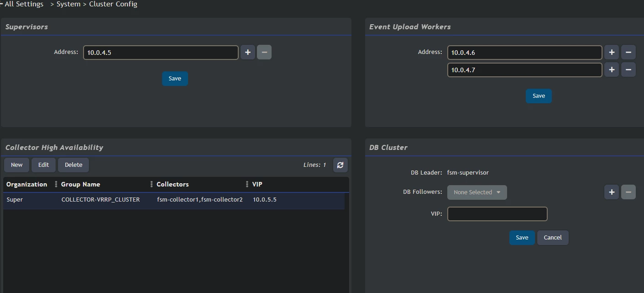Add a worker address after 10.0.4.6

612,53
